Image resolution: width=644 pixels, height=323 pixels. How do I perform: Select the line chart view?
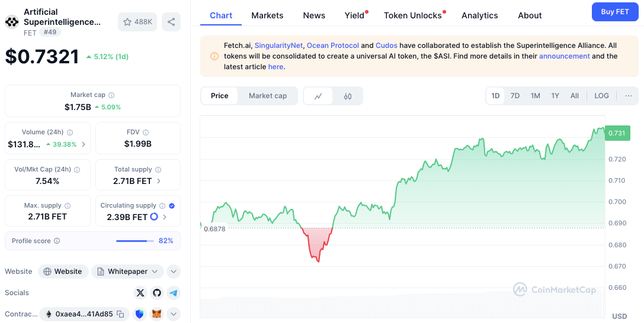(x=318, y=96)
